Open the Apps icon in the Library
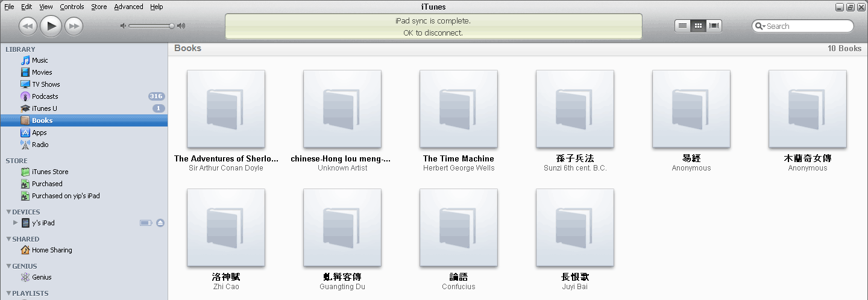The height and width of the screenshot is (300, 868). [x=25, y=133]
